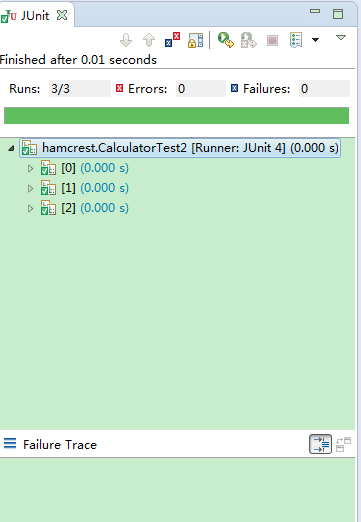The image size is (361, 522).
Task: Expand the [2] test node
Action: 30,208
